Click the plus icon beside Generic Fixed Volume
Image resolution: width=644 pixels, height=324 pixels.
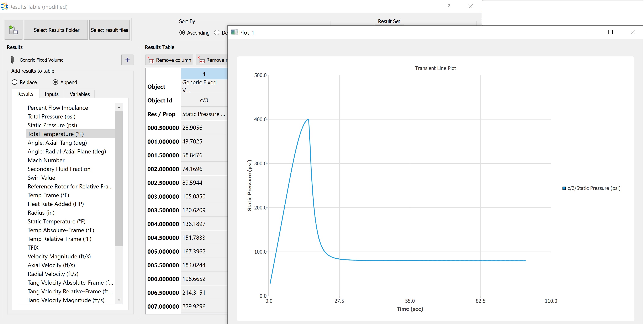click(127, 60)
